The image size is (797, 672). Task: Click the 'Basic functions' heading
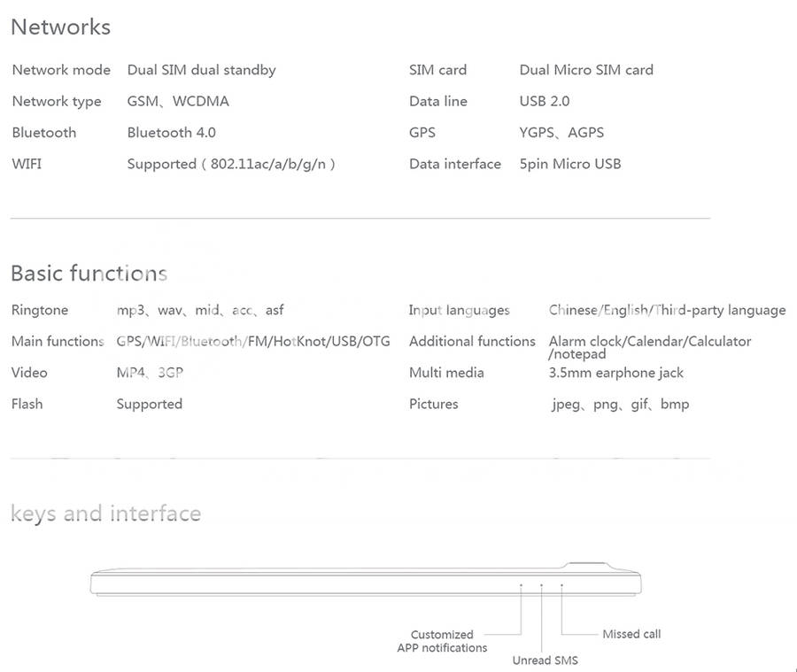coord(89,273)
